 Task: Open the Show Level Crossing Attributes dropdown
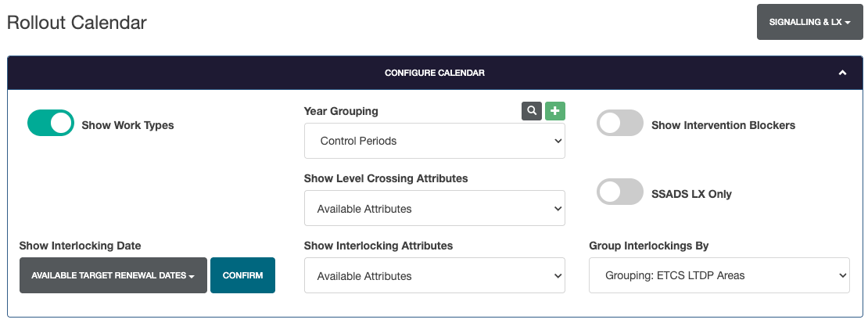click(x=434, y=208)
